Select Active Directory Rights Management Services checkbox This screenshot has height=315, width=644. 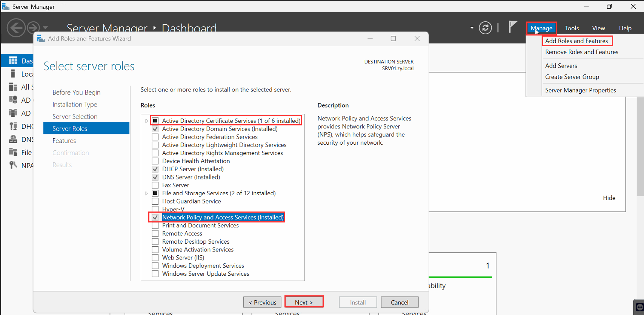tap(155, 153)
